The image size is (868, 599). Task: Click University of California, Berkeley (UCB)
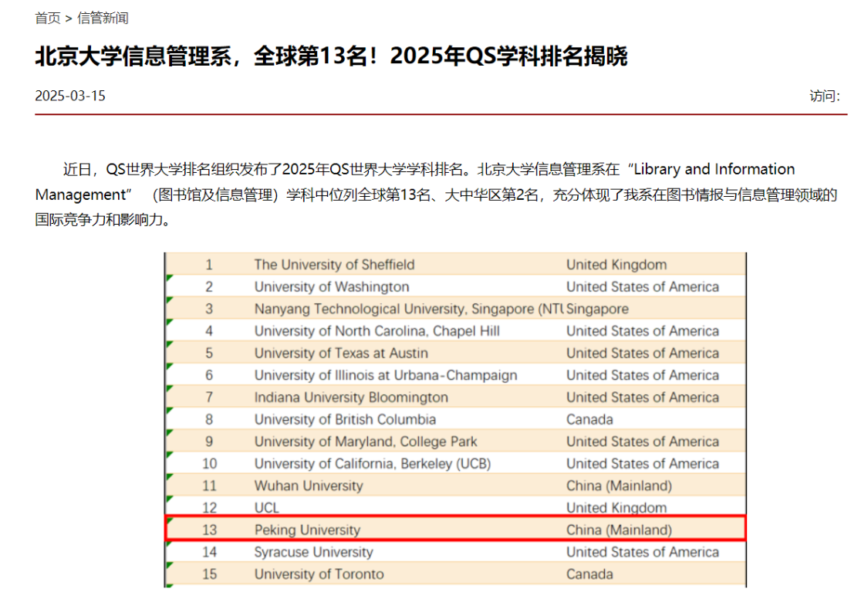tap(373, 464)
